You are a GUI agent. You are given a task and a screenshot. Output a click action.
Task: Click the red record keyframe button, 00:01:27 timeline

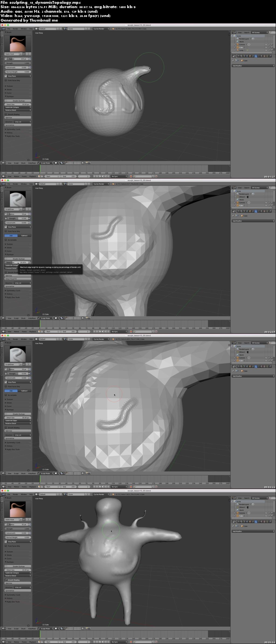[131, 176]
